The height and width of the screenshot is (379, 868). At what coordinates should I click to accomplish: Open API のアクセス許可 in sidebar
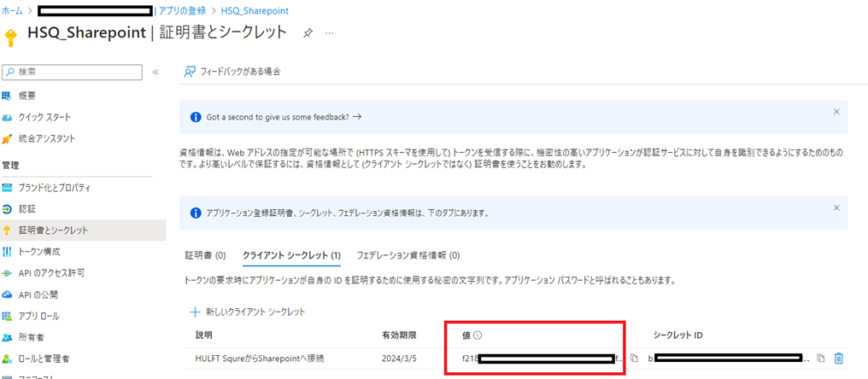coord(51,273)
